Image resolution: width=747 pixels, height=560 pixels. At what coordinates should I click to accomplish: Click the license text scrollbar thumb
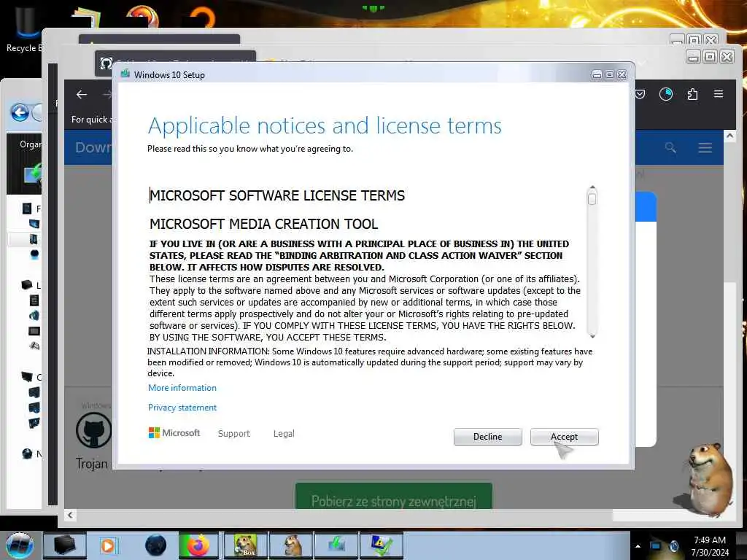[592, 198]
